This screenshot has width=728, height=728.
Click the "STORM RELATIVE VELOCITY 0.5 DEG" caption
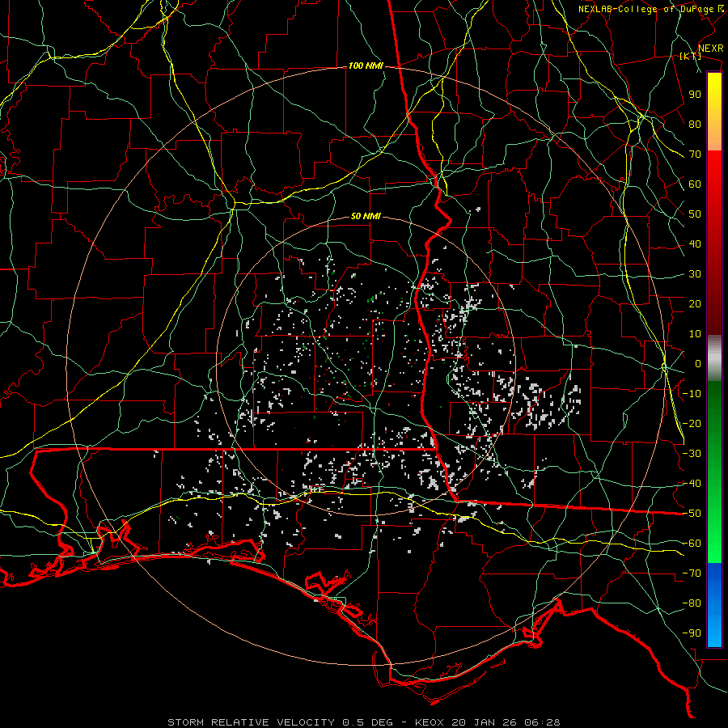pyautogui.click(x=280, y=722)
